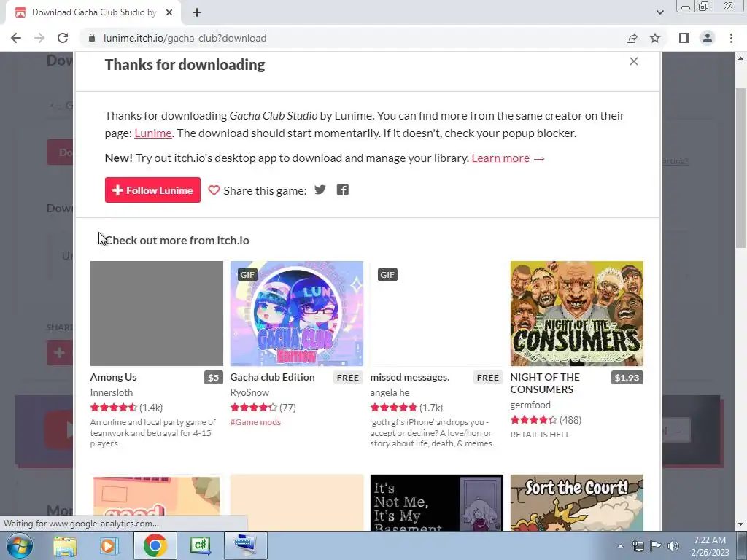Open the volume control icon
This screenshot has height=560, width=747.
(673, 546)
